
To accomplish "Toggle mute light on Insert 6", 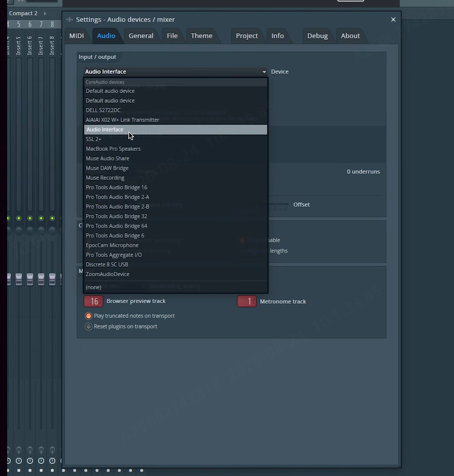I will pyautogui.click(x=30, y=218).
